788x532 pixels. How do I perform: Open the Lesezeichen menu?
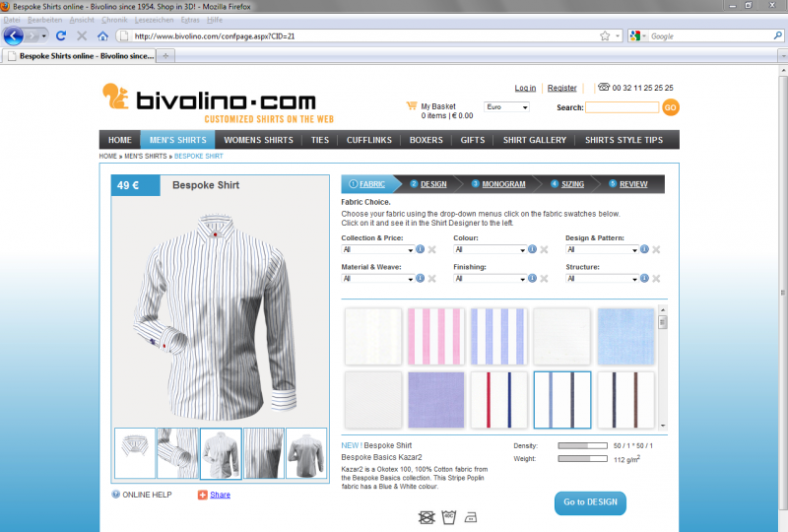(154, 20)
